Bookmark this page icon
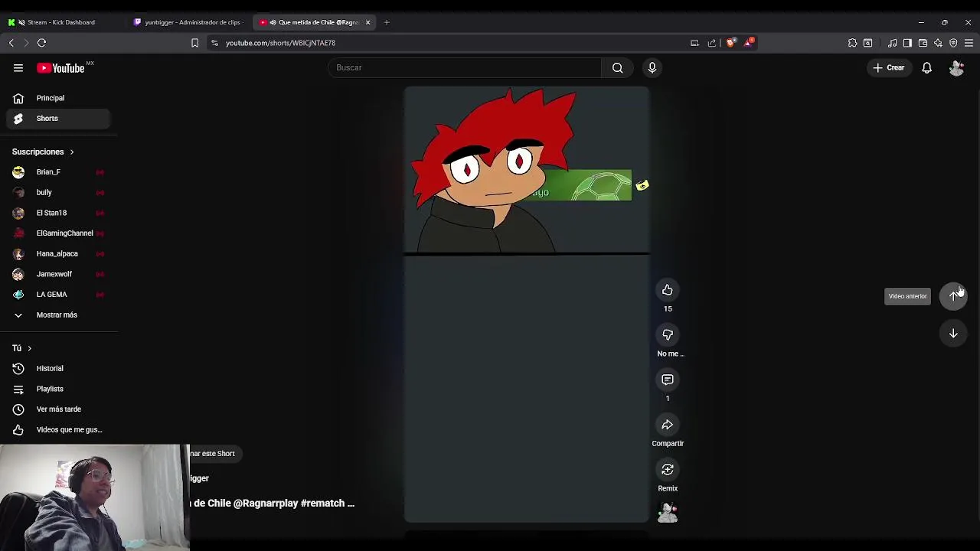The image size is (980, 551). pyautogui.click(x=194, y=43)
